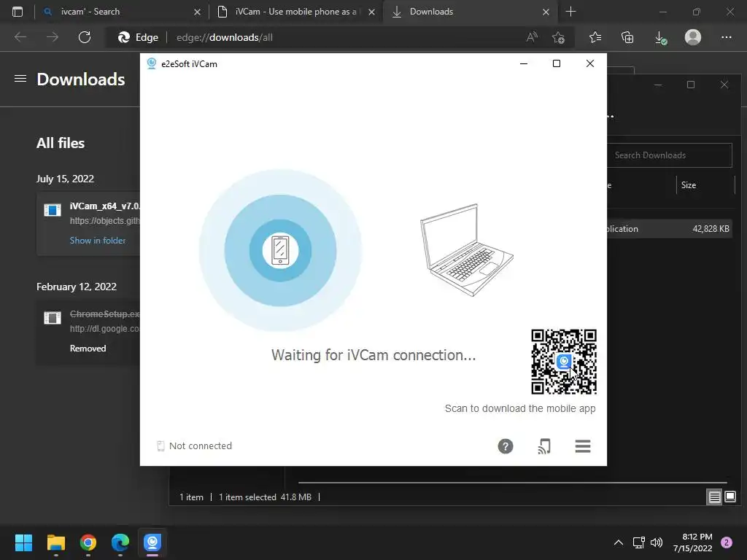This screenshot has height=560, width=747.
Task: Click the laptop illustration in iVCam
Action: [466, 250]
